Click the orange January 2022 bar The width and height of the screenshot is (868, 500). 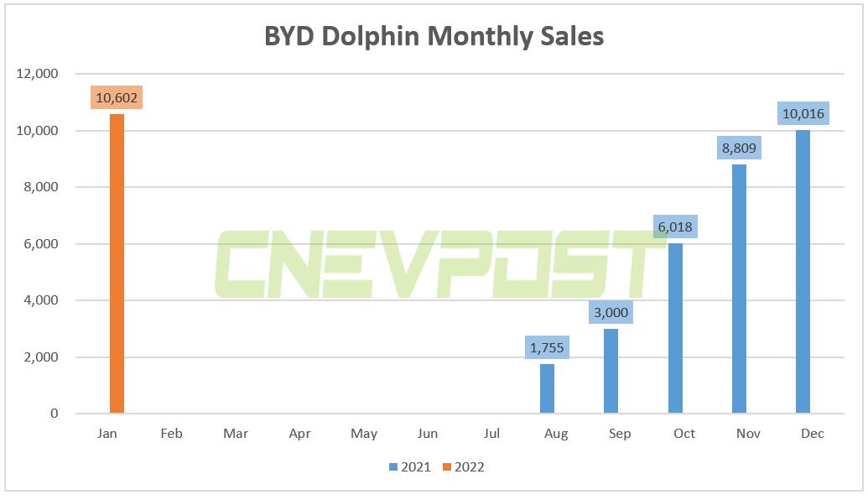[x=117, y=263]
